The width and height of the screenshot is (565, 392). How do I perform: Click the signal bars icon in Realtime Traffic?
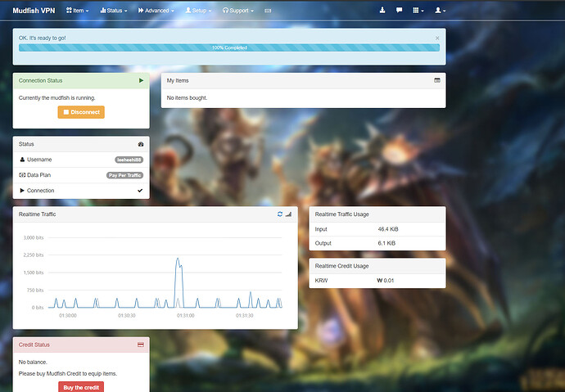[x=288, y=214]
